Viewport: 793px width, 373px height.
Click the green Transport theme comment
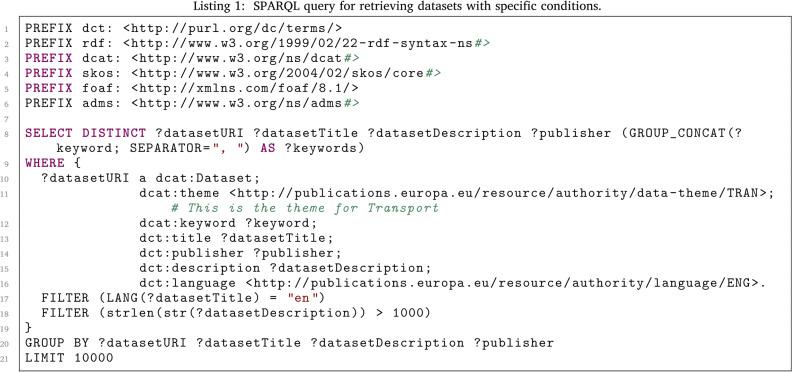(305, 208)
